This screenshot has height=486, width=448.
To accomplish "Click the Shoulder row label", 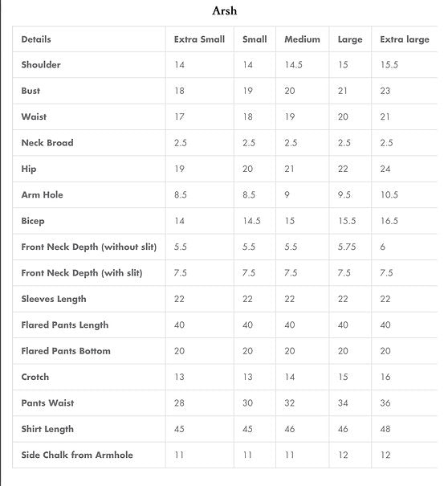I will 41,65.
